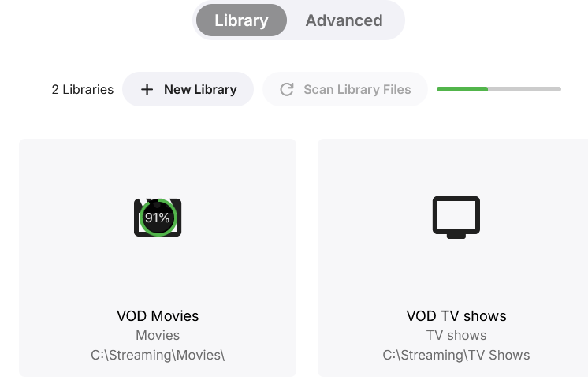Click the TV monitor icon

tap(456, 218)
